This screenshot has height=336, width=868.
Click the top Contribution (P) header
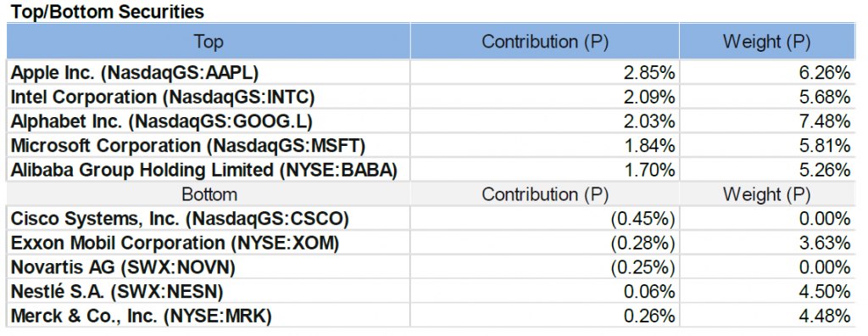(545, 42)
